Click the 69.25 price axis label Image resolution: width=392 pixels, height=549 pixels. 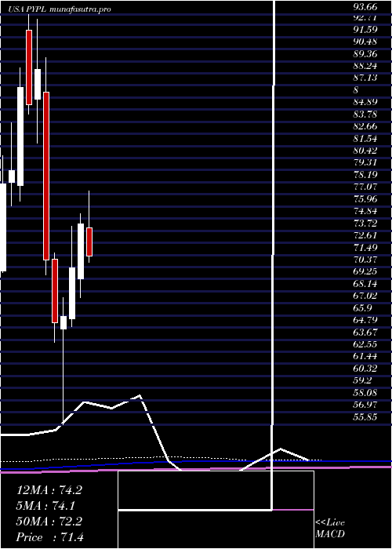(365, 272)
